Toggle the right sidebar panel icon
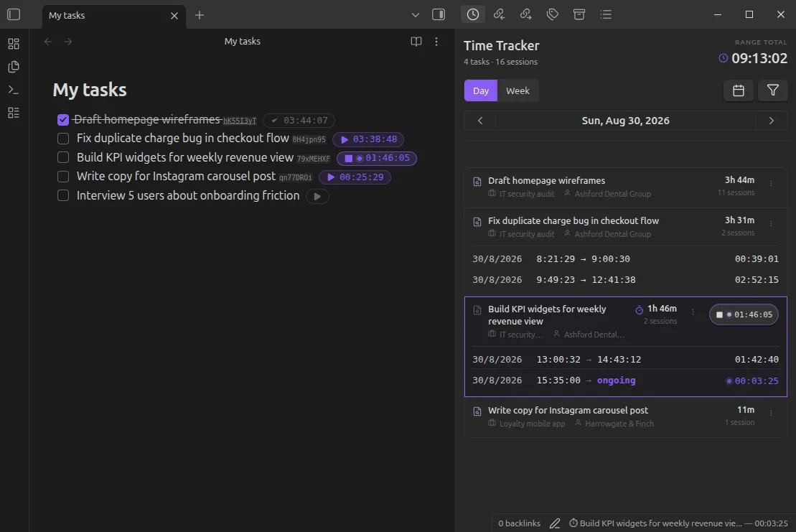The width and height of the screenshot is (796, 532). tap(439, 14)
